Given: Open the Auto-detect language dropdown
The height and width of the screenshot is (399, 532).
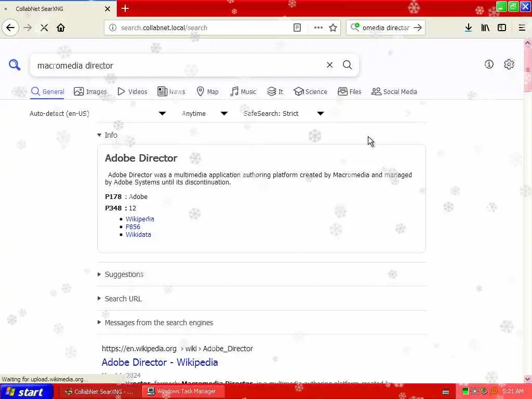Looking at the screenshot, I should coord(98,113).
